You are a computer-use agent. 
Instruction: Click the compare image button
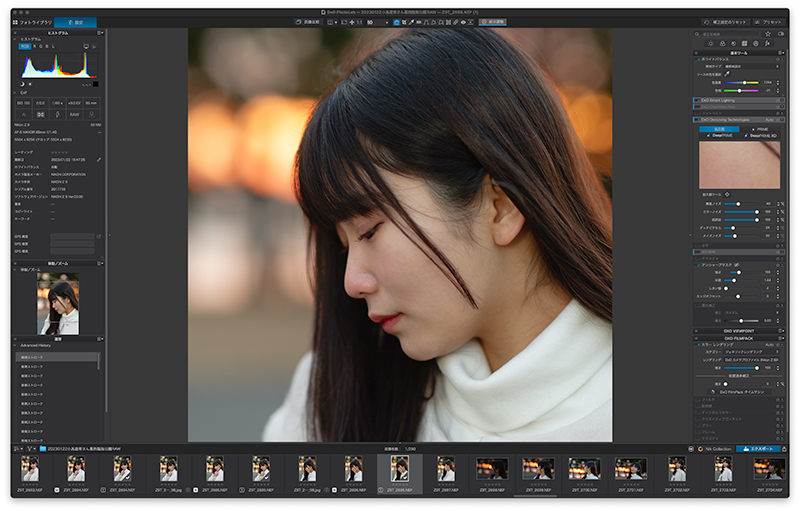point(308,22)
